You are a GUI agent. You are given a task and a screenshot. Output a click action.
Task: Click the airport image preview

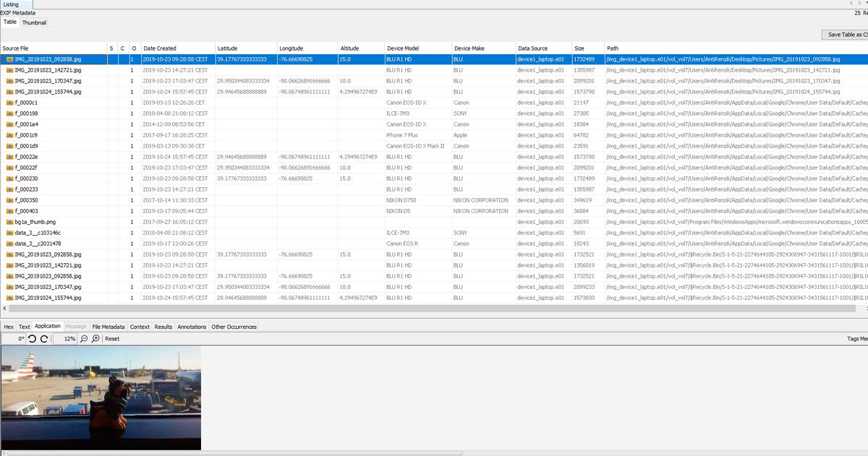coord(101,397)
